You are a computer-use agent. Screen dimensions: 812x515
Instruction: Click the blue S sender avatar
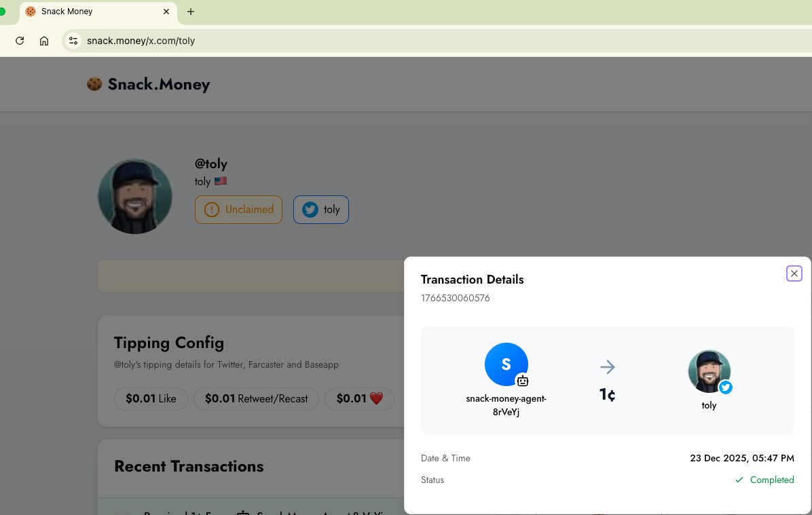pos(506,364)
